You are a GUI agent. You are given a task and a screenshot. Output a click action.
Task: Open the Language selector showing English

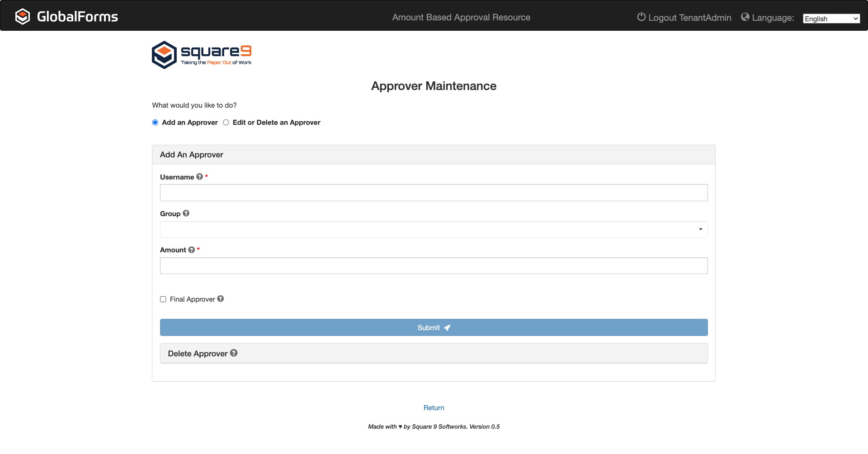click(831, 19)
